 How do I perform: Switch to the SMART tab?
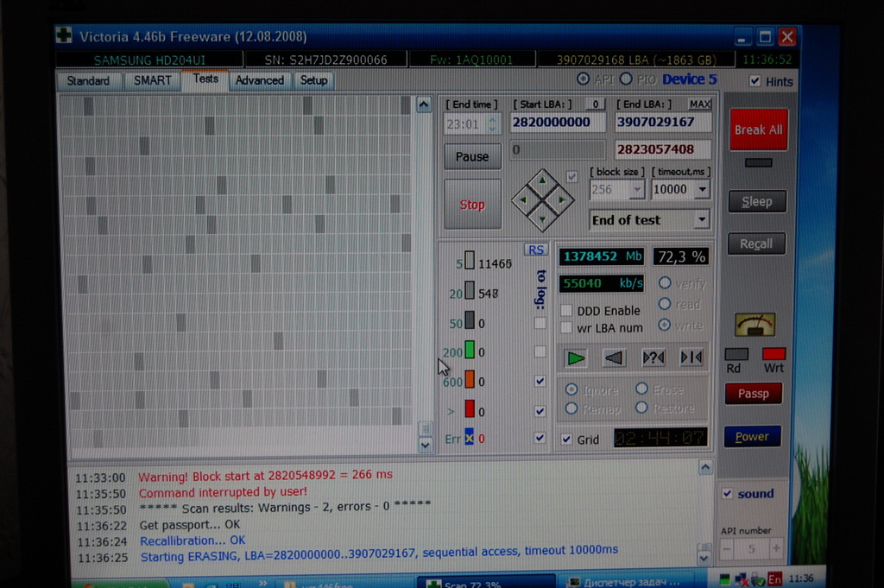153,80
